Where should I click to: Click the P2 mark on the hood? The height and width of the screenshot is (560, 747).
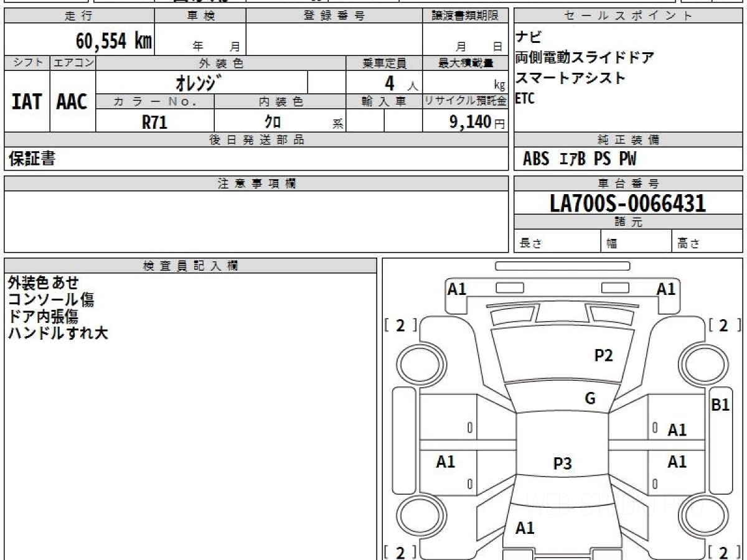603,355
